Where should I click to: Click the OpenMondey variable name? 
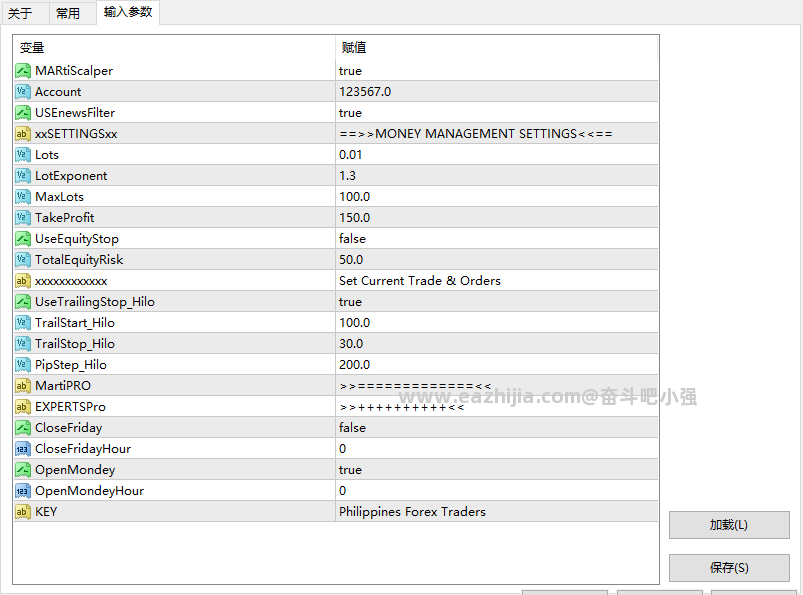75,470
